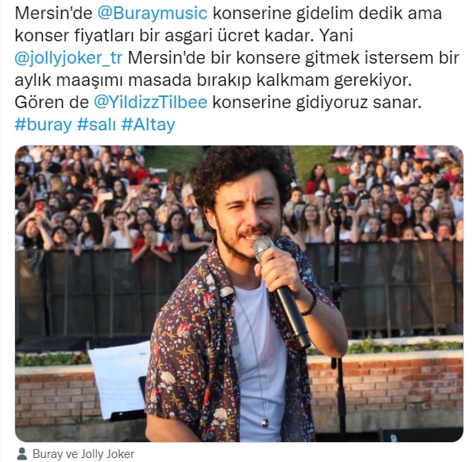Click the tweet's first word 'Mersin'de'
Viewport: 476px width, 462px height.
coord(53,14)
